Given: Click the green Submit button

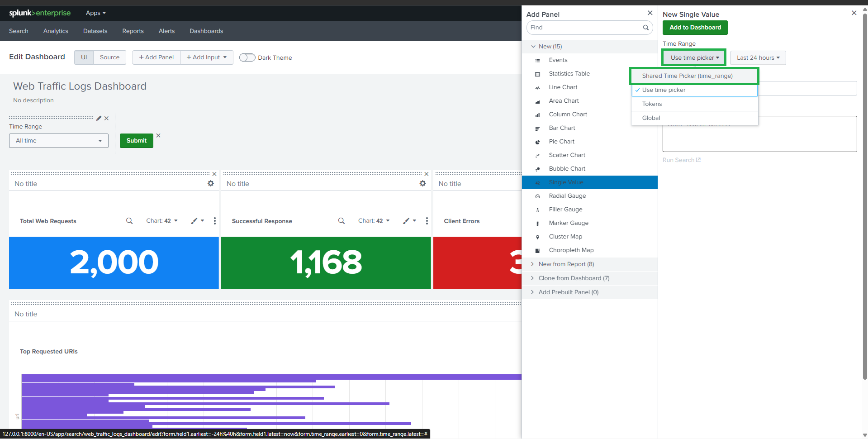Looking at the screenshot, I should tap(137, 141).
